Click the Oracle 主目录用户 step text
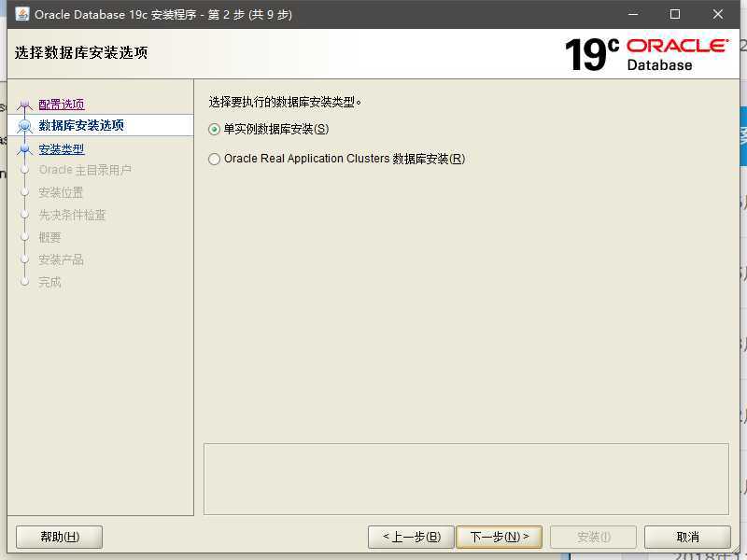747x560 pixels. click(85, 170)
